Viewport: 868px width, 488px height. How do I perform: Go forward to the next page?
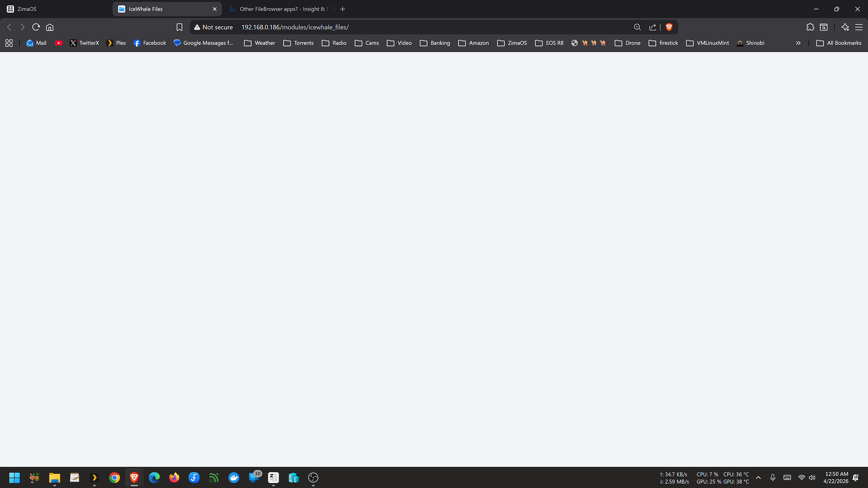pyautogui.click(x=22, y=27)
